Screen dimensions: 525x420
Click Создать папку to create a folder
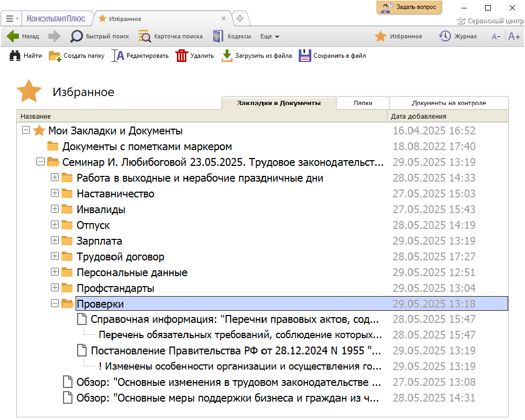(x=77, y=56)
